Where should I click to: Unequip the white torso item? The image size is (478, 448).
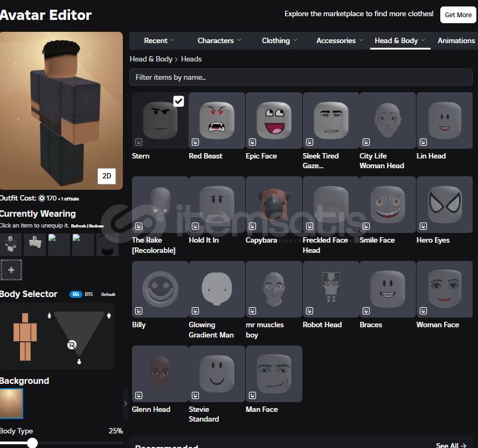(34, 245)
